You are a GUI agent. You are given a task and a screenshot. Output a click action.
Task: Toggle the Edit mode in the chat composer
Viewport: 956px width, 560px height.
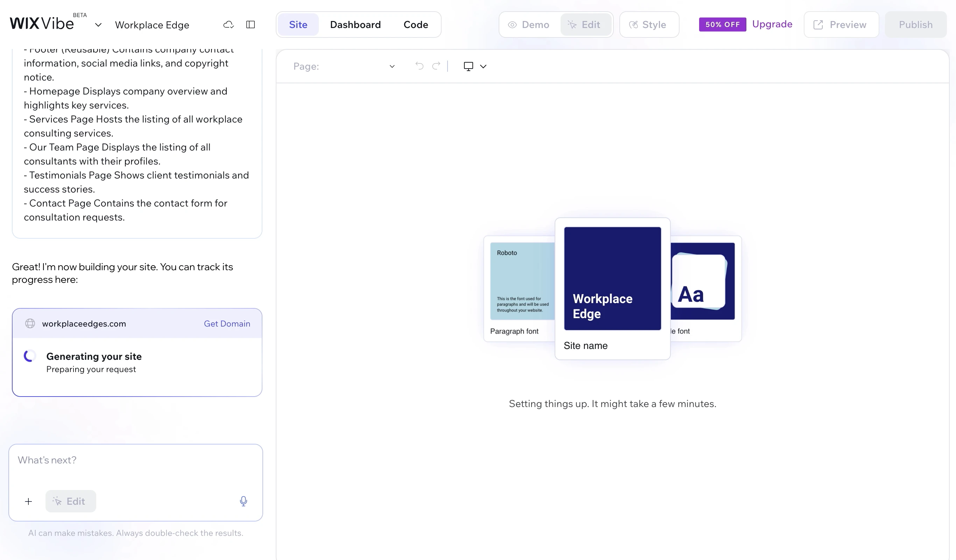[70, 501]
